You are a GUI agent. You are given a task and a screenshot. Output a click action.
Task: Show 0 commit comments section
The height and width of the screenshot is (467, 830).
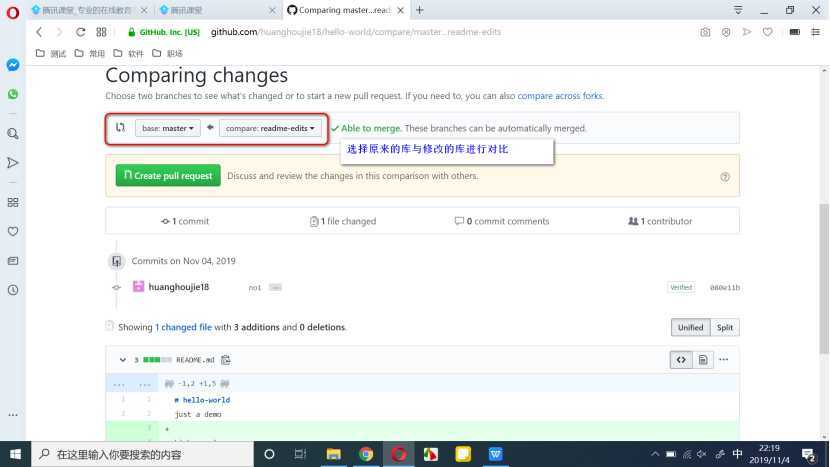tap(502, 221)
